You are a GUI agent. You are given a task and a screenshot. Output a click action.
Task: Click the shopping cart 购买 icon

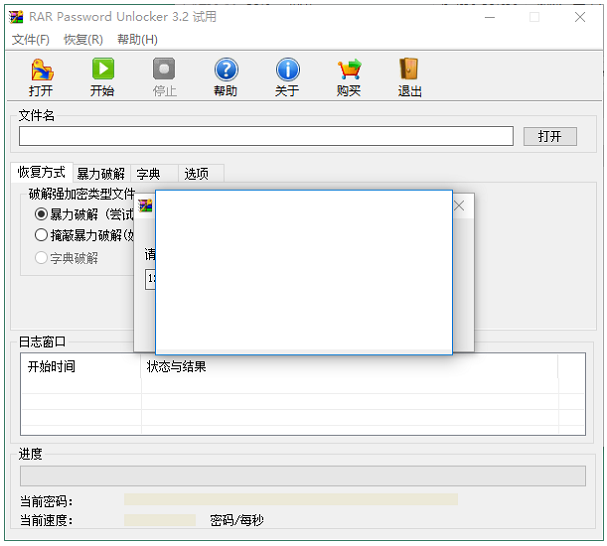[x=349, y=77]
